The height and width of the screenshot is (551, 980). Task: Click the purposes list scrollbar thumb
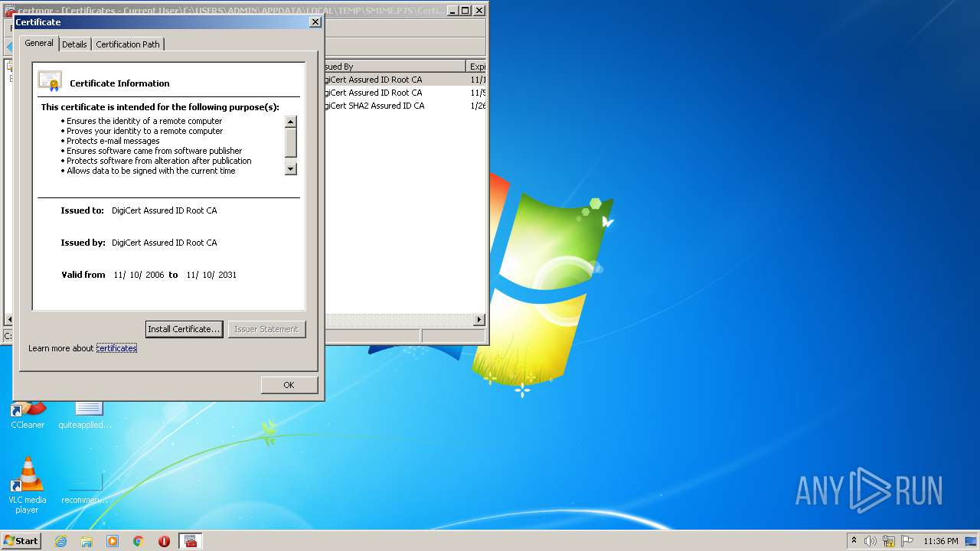[x=291, y=142]
